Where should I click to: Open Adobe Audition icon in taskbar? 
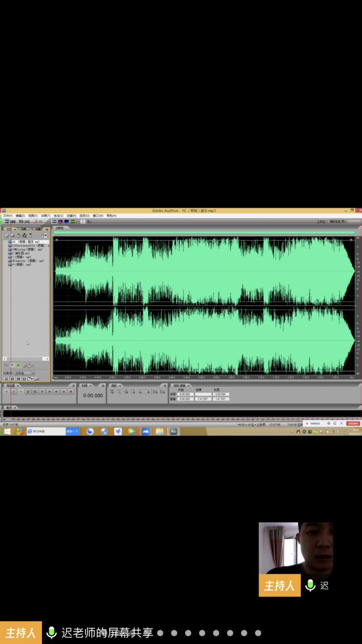(x=174, y=431)
